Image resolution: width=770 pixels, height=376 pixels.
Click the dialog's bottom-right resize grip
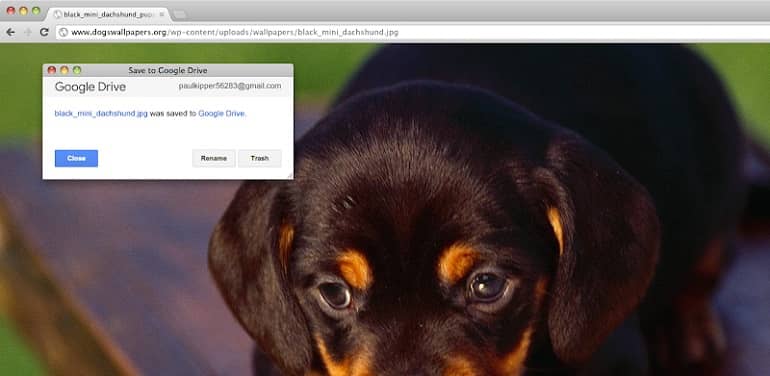click(290, 175)
